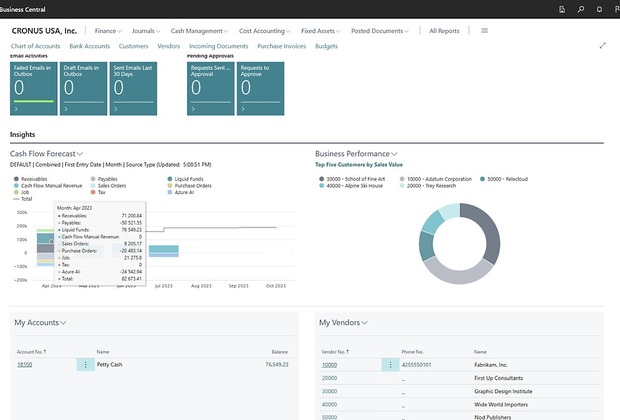Open the search magnifier icon
Image resolution: width=620 pixels, height=420 pixels.
tap(580, 9)
